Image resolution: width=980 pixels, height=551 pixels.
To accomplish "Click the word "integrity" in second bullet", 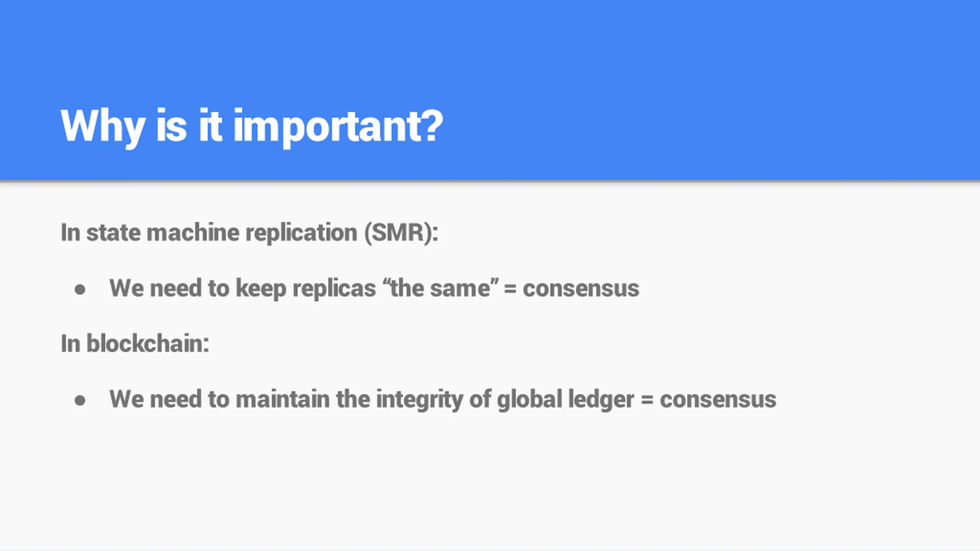I will click(x=420, y=400).
